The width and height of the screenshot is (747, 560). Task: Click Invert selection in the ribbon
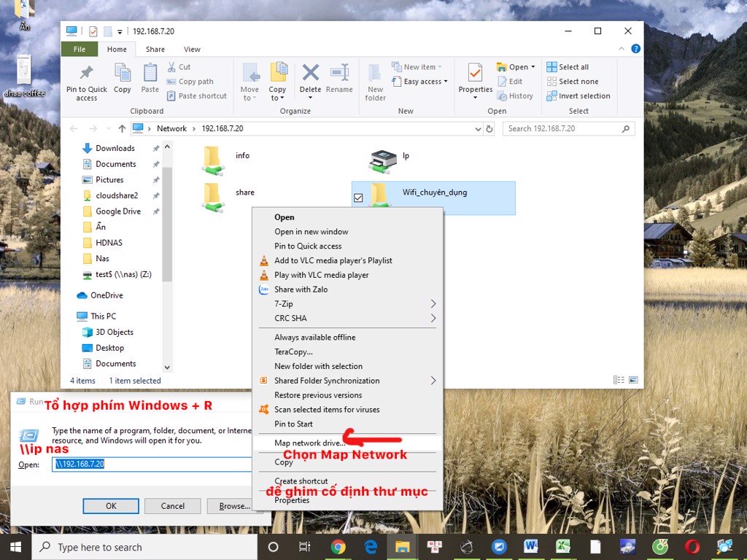point(578,96)
